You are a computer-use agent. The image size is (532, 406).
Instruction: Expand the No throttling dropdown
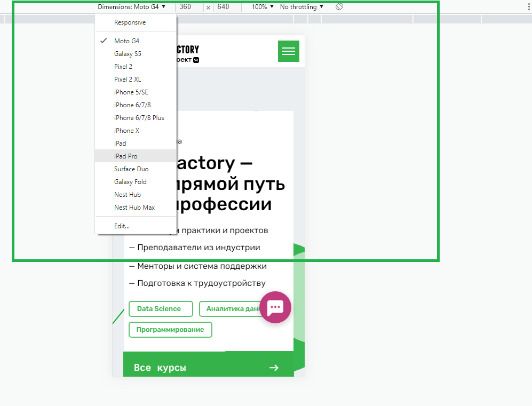[301, 7]
